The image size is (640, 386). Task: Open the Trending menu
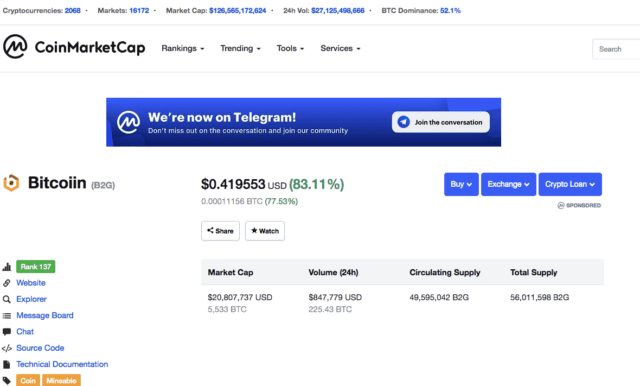click(x=240, y=49)
